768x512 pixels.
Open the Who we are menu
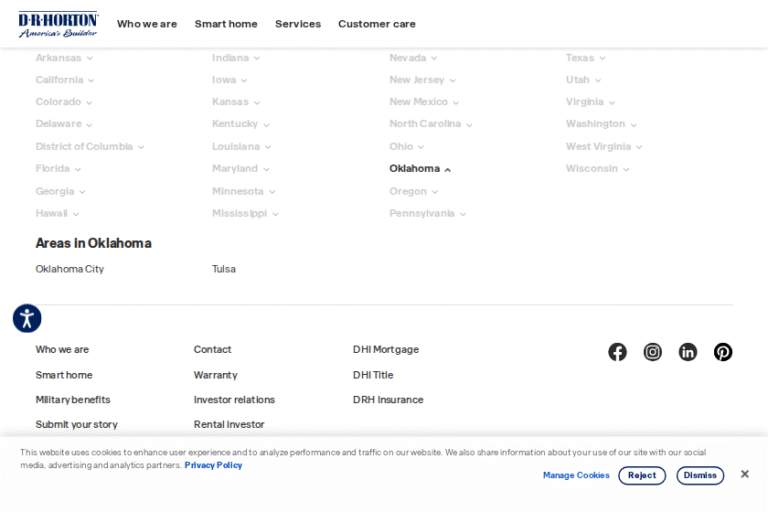(x=147, y=24)
